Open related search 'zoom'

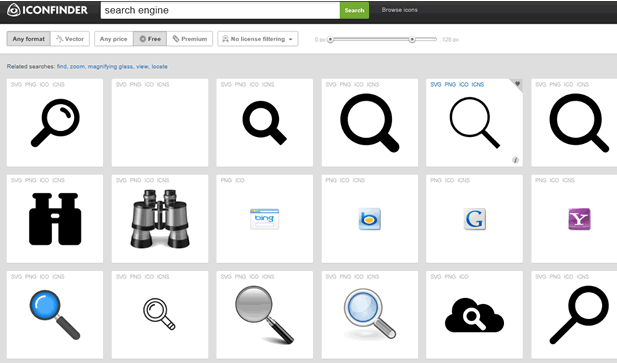coord(78,66)
